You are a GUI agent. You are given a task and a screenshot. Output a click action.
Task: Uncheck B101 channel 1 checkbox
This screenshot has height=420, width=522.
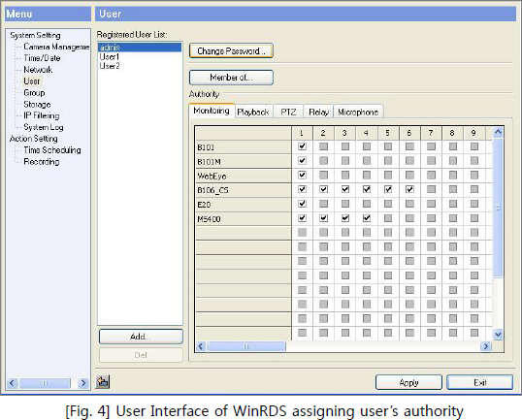pyautogui.click(x=302, y=146)
